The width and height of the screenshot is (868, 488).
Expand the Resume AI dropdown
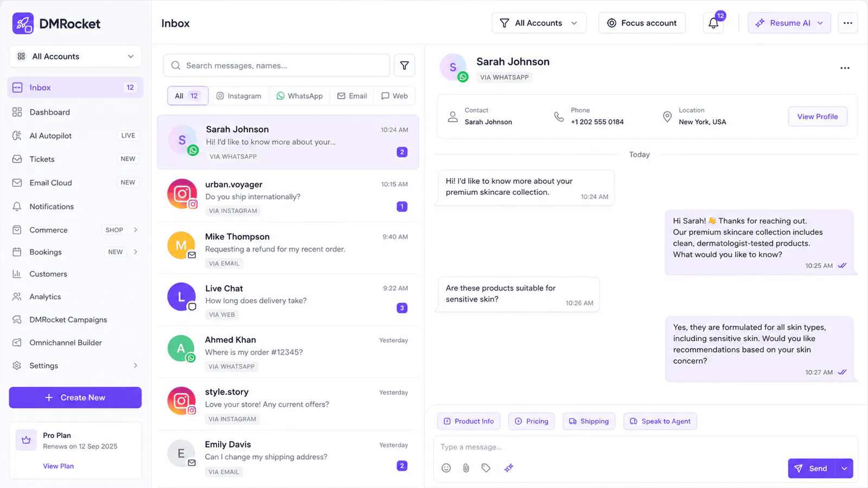[820, 23]
